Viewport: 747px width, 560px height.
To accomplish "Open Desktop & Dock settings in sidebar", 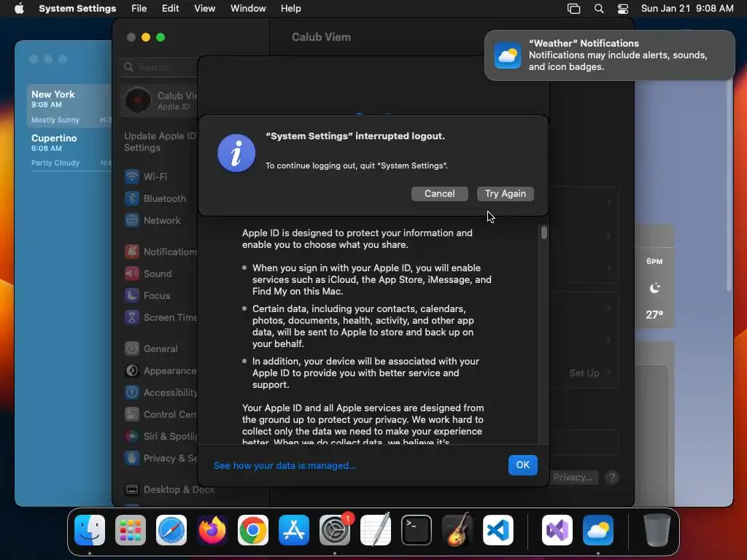I will click(x=169, y=489).
